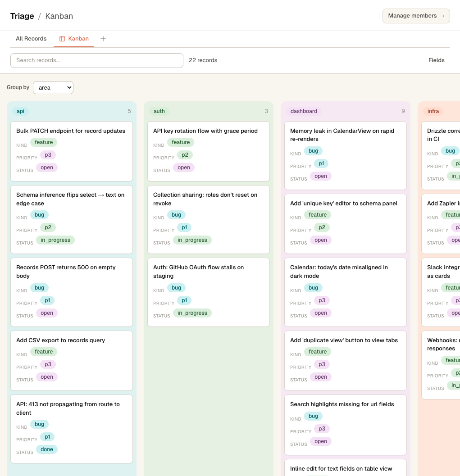This screenshot has height=476, width=460.
Task: Click 'in_progress' status on GitHub OAuth card
Action: tap(192, 313)
